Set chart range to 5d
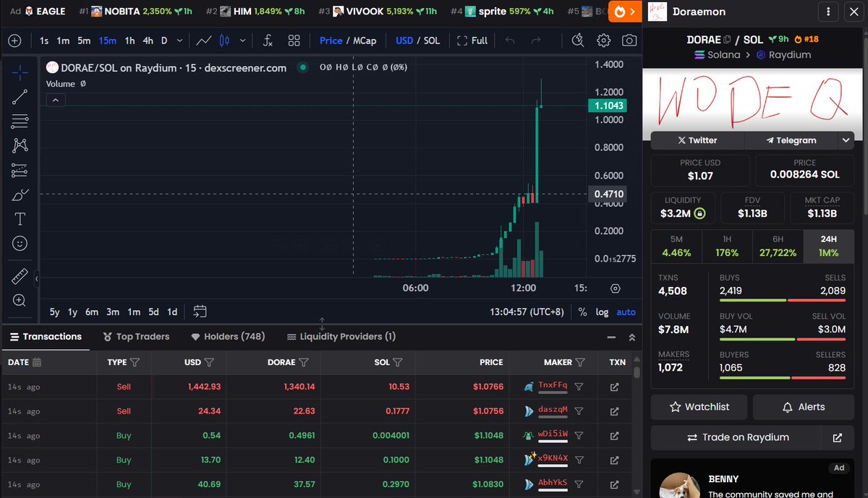 (153, 312)
